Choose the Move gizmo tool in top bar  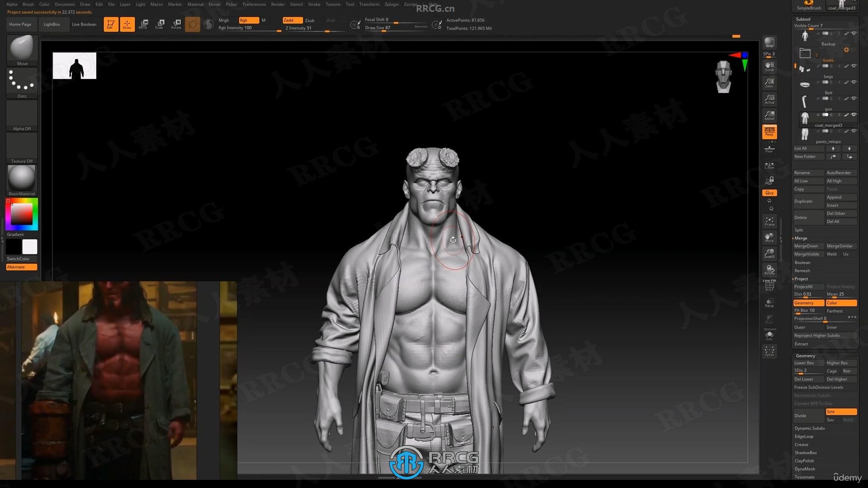143,24
